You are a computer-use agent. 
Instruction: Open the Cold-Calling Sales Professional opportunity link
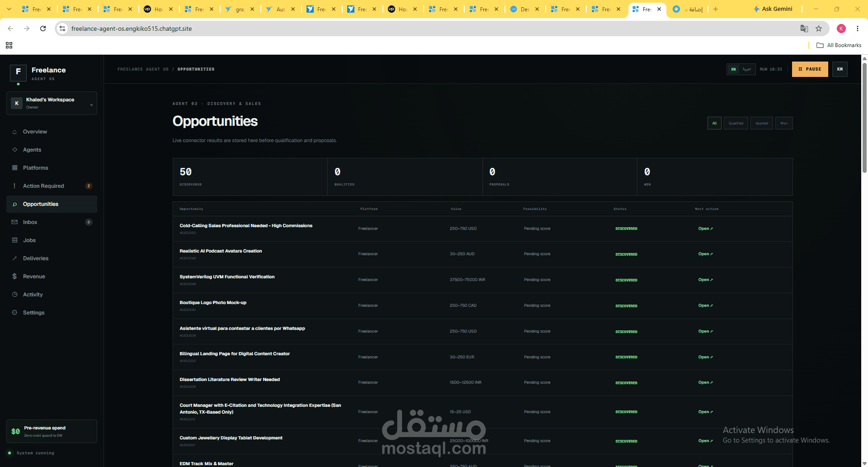coord(705,229)
